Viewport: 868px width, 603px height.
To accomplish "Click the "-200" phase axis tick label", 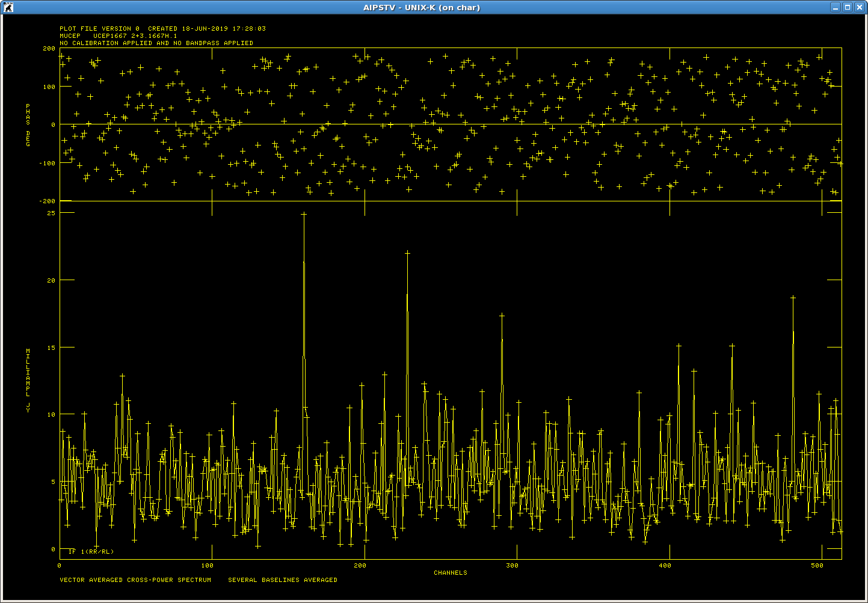I will [47, 201].
